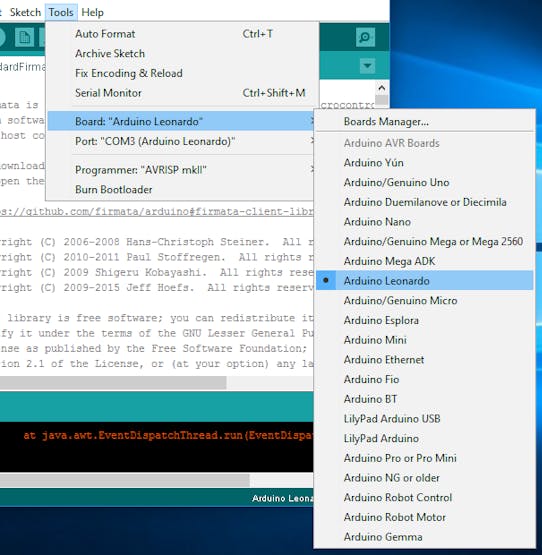
Task: Follow the github firmata link
Action: coord(156,212)
